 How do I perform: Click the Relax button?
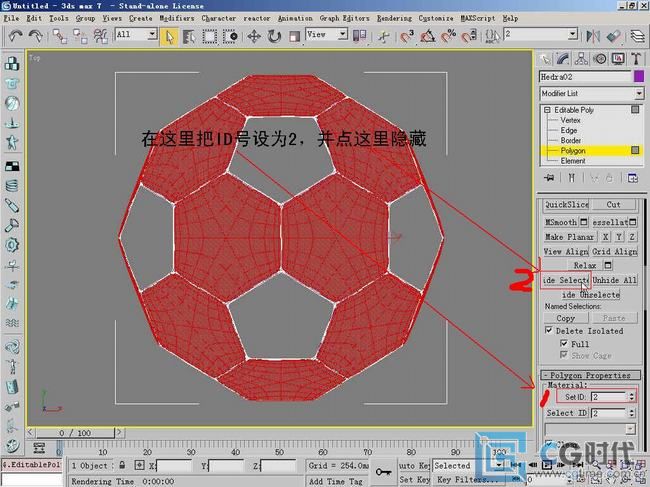point(585,265)
